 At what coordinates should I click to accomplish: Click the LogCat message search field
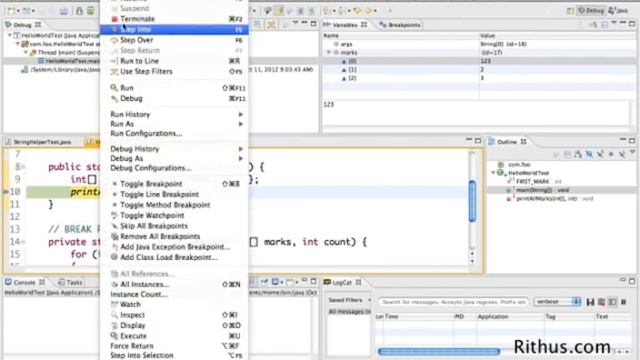click(453, 302)
